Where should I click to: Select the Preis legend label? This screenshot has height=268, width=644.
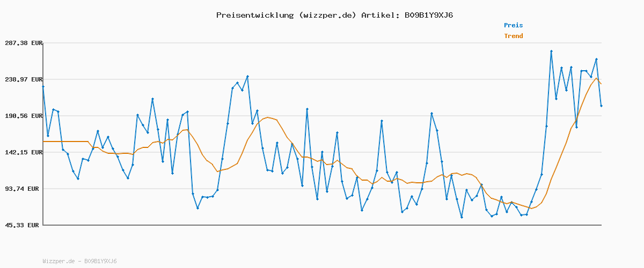click(x=513, y=25)
